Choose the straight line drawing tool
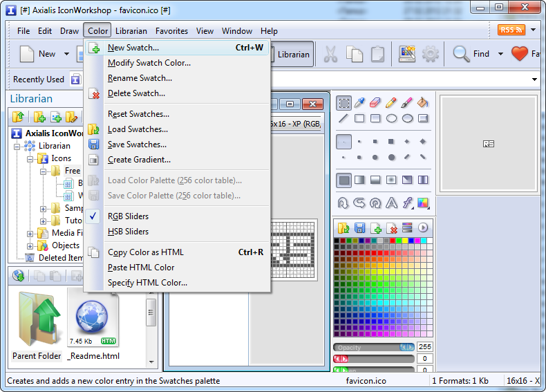The height and width of the screenshot is (392, 546). [343, 118]
